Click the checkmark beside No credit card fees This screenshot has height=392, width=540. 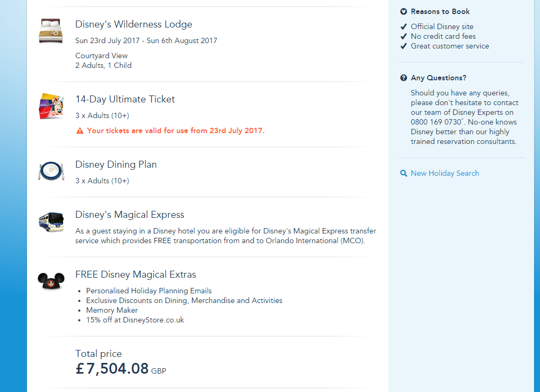(x=404, y=36)
